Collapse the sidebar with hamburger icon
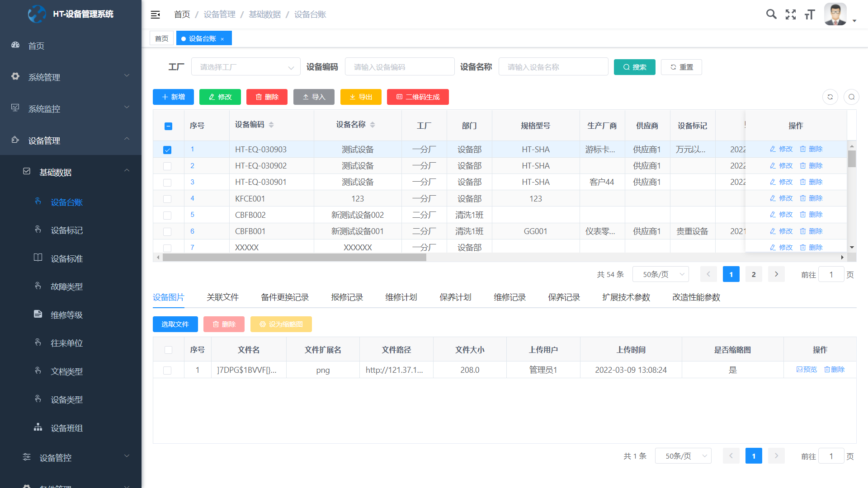Screen dimensions: 868x488 [x=155, y=14]
